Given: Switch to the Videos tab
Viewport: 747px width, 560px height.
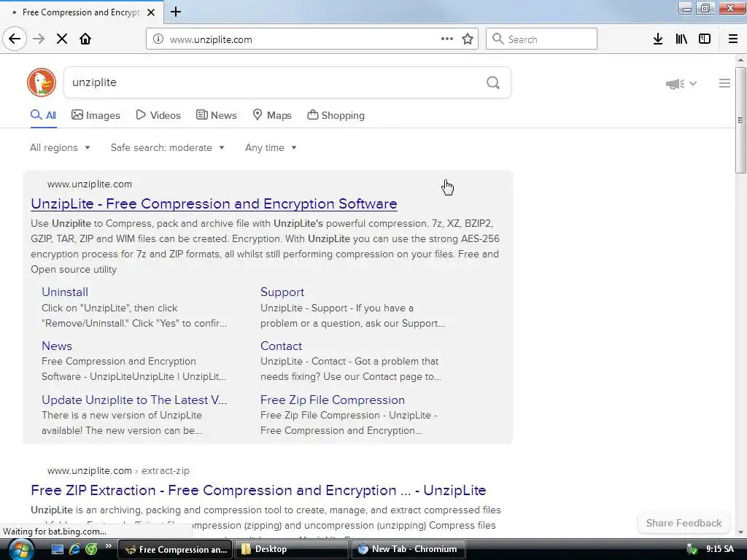Looking at the screenshot, I should point(158,115).
